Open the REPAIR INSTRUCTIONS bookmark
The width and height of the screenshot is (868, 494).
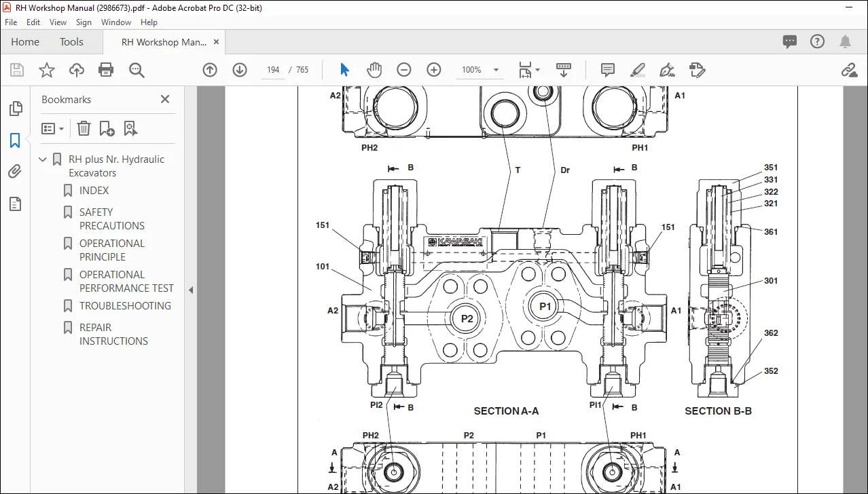point(113,334)
